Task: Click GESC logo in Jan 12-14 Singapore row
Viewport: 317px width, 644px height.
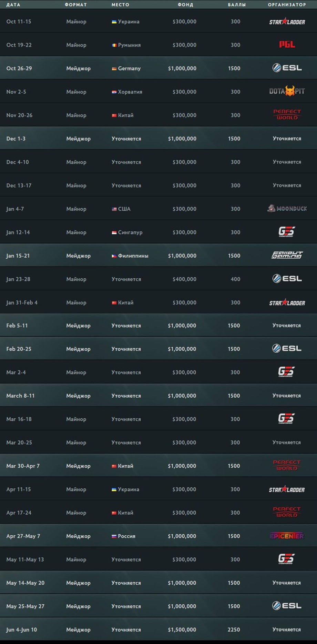Action: (x=286, y=232)
